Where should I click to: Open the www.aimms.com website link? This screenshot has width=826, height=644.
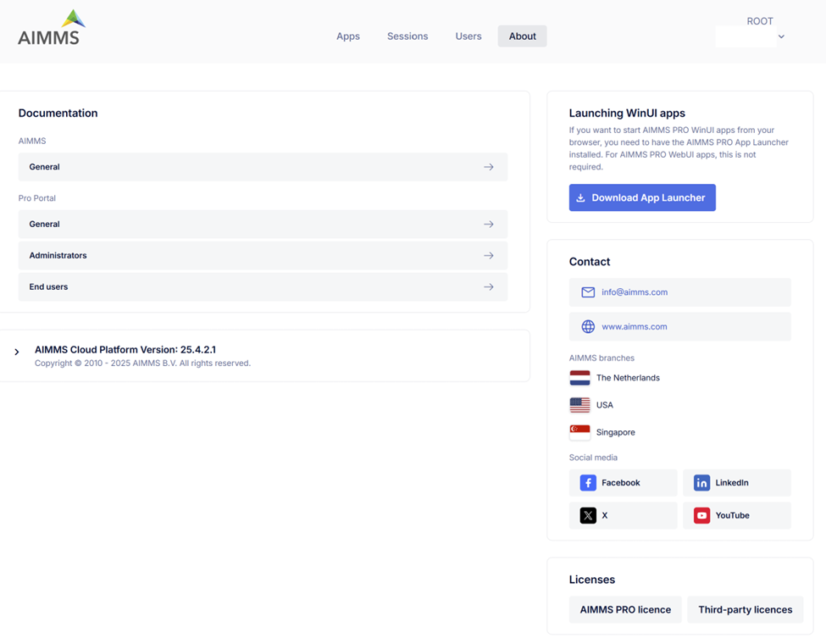[680, 327]
